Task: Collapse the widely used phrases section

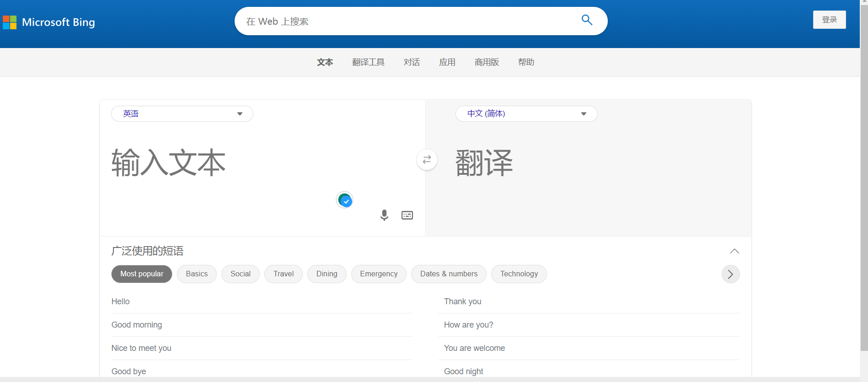Action: (x=734, y=251)
